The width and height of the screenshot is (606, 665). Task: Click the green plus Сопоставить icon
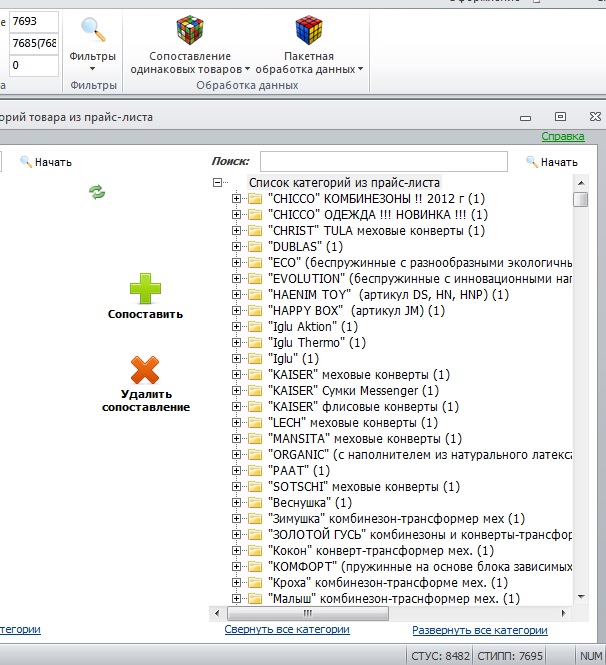(x=145, y=288)
